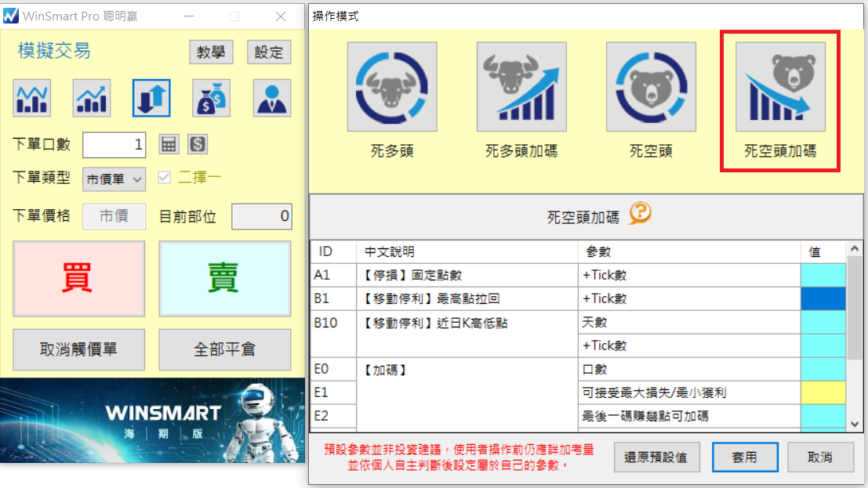Select the 死多頭加碼 bull rising chart icon
868x488 pixels.
(521, 87)
